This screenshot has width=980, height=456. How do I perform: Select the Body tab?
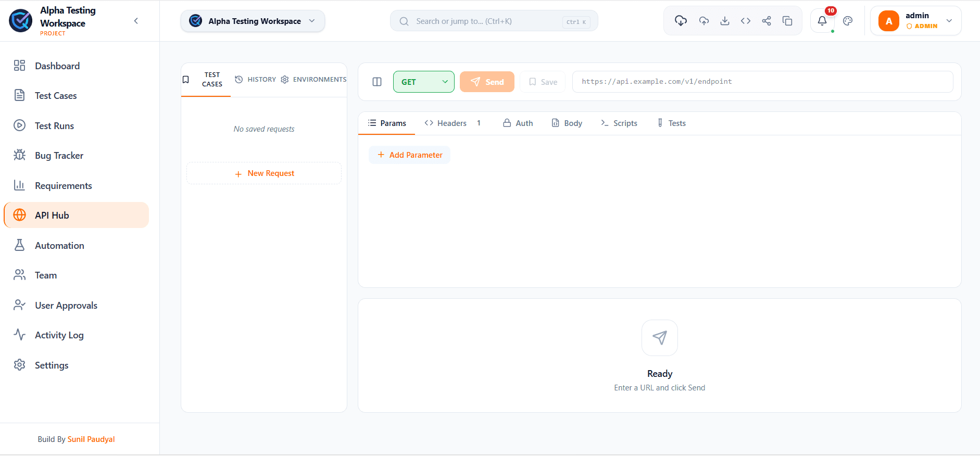tap(567, 123)
